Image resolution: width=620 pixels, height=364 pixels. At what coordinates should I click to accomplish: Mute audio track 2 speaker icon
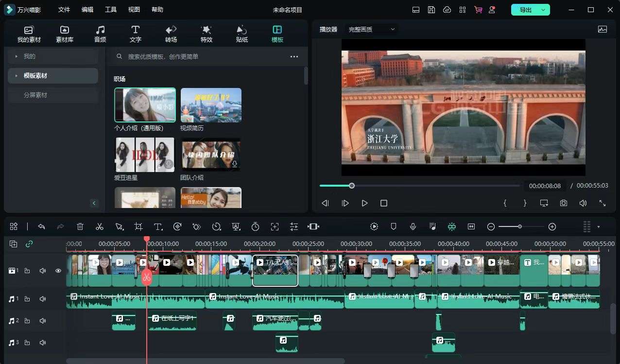point(43,321)
